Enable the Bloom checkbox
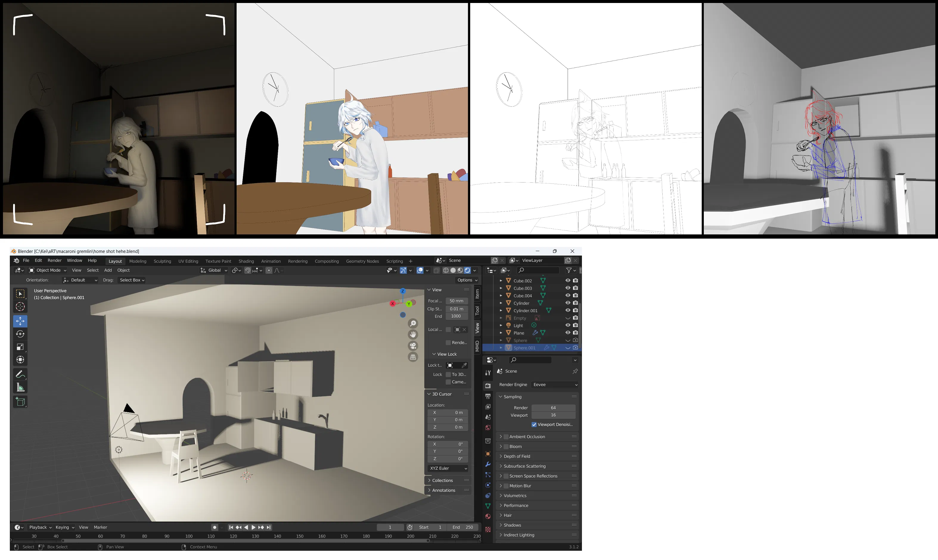This screenshot has height=560, width=938. [x=506, y=447]
